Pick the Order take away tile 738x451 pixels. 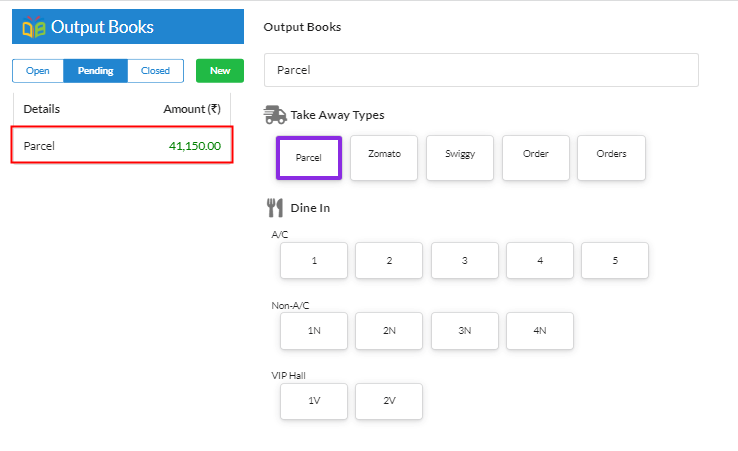tap(536, 158)
